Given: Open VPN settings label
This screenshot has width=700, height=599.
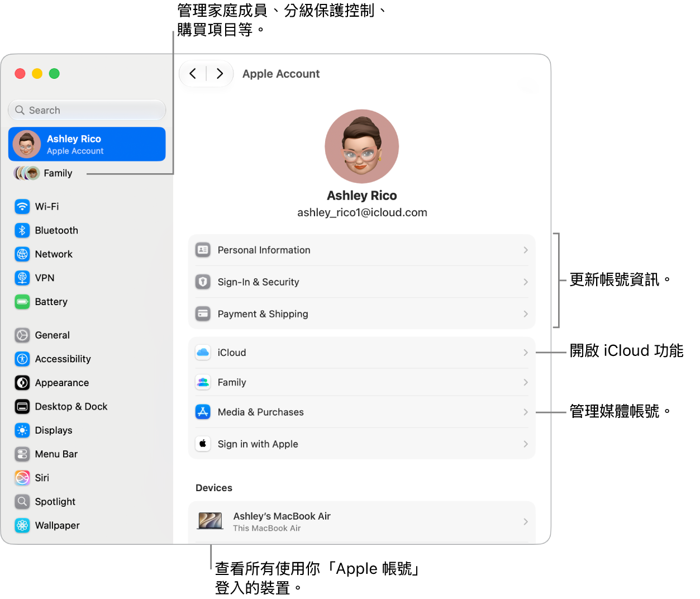Looking at the screenshot, I should 45,278.
